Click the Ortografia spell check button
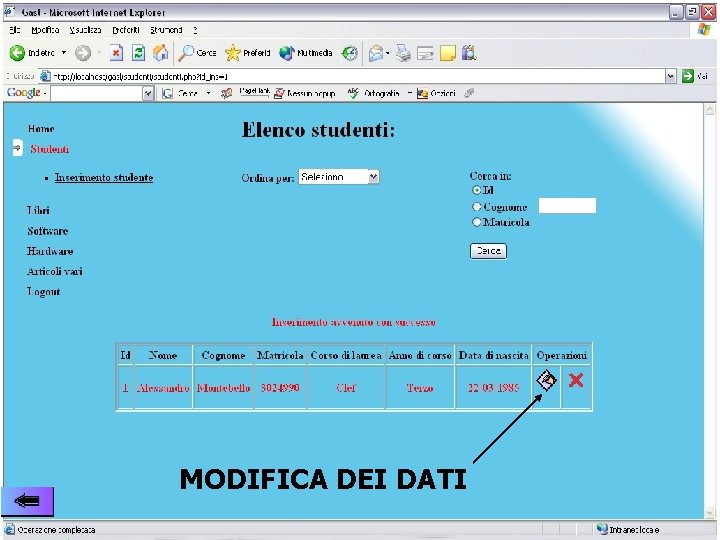The image size is (720, 540). click(x=373, y=93)
